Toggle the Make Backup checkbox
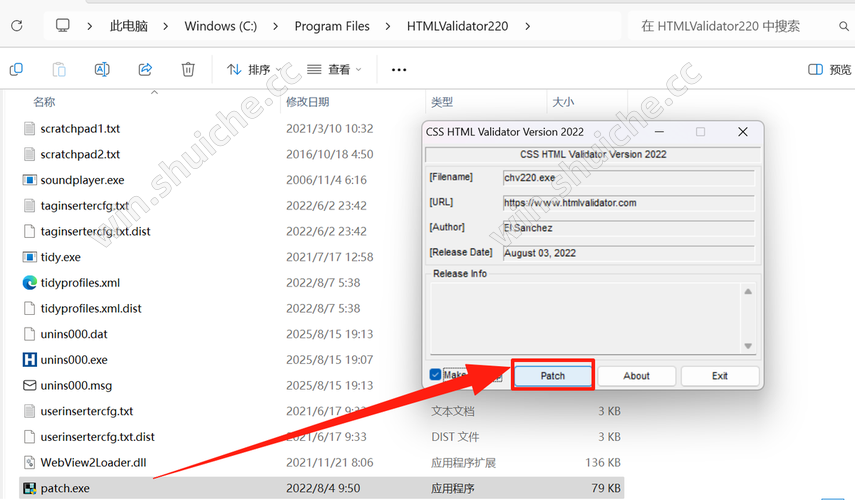Viewport: 855px width, 500px height. pyautogui.click(x=435, y=375)
